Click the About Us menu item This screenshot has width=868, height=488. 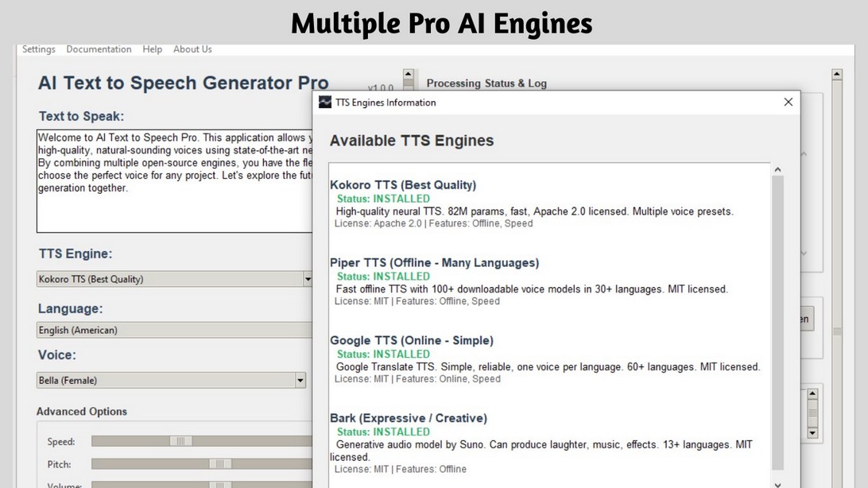point(192,49)
